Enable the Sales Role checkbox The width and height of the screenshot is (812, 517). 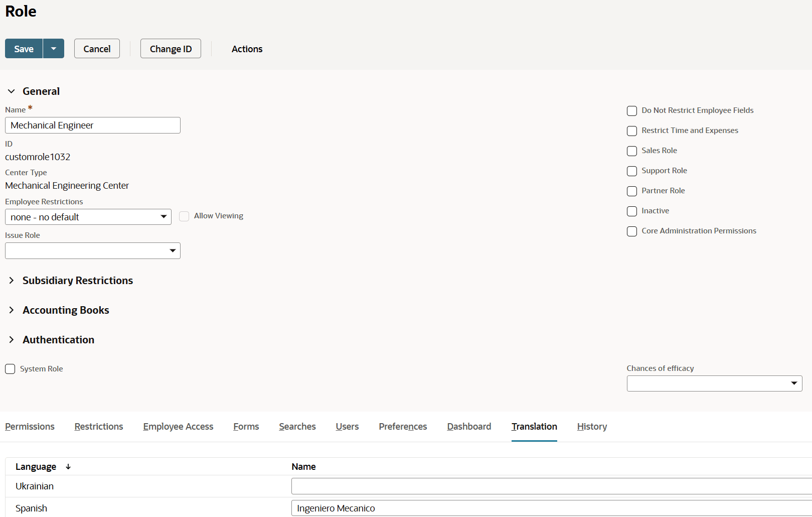(x=632, y=151)
